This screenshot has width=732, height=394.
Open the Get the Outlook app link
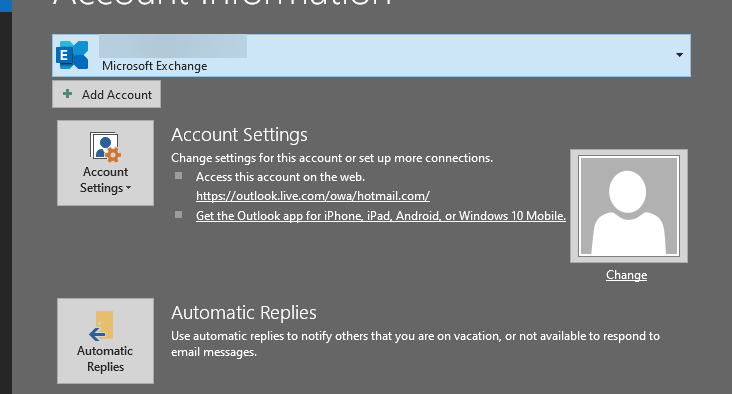[x=381, y=216]
